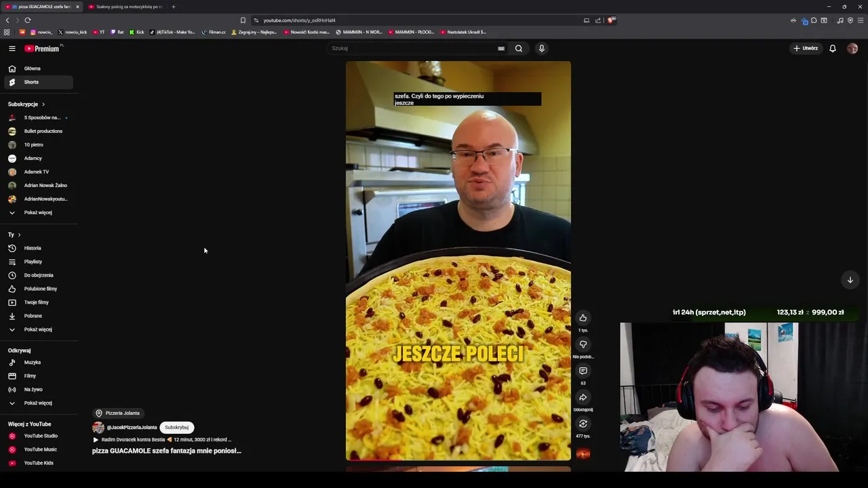
Task: Open Brave Shields lion icon
Action: (x=610, y=20)
